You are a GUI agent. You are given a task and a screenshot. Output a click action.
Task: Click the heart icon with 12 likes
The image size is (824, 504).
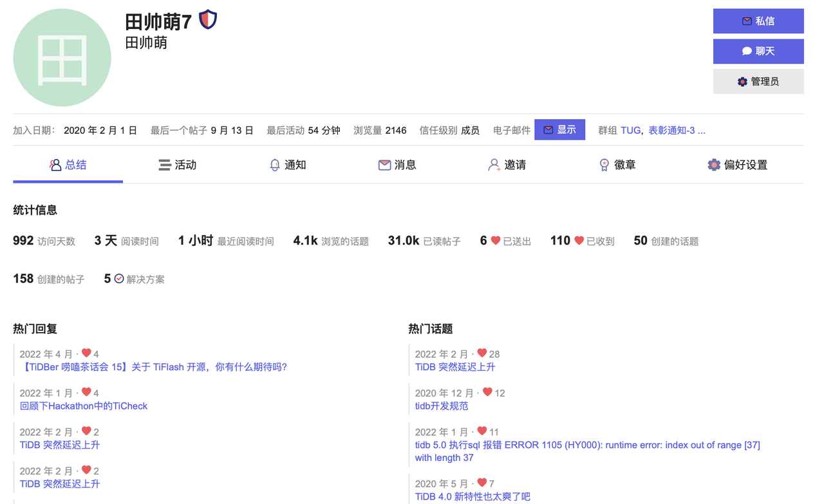pos(487,392)
